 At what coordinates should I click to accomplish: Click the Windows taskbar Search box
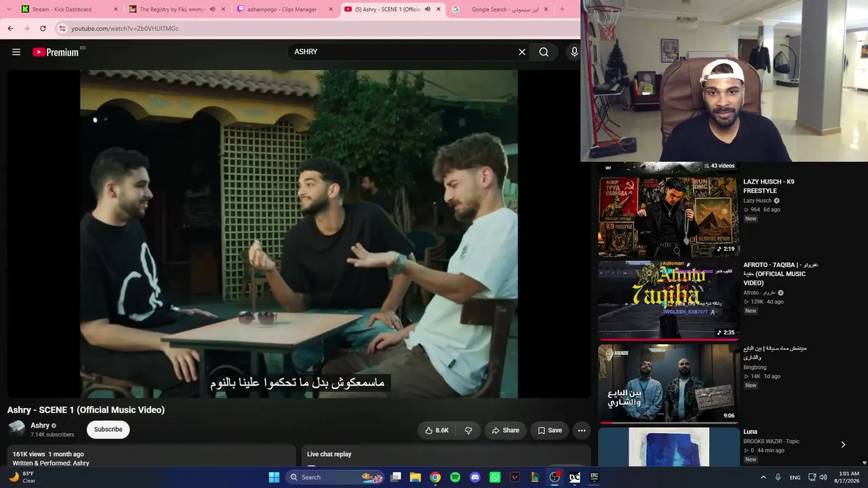(335, 477)
